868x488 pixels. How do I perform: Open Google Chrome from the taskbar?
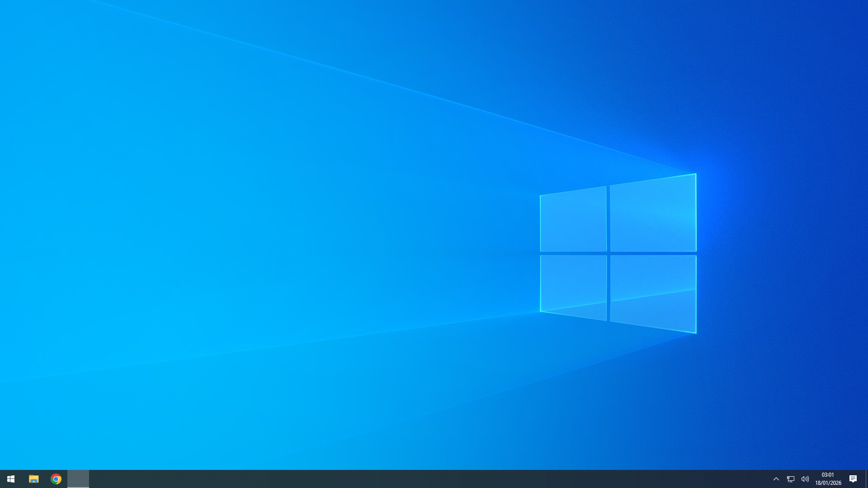56,479
